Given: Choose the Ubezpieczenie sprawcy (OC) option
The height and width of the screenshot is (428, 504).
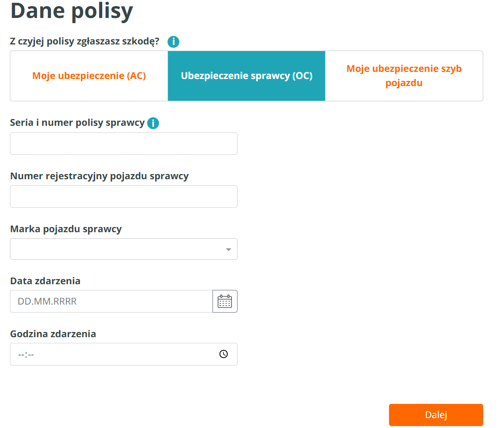Looking at the screenshot, I should tap(247, 76).
